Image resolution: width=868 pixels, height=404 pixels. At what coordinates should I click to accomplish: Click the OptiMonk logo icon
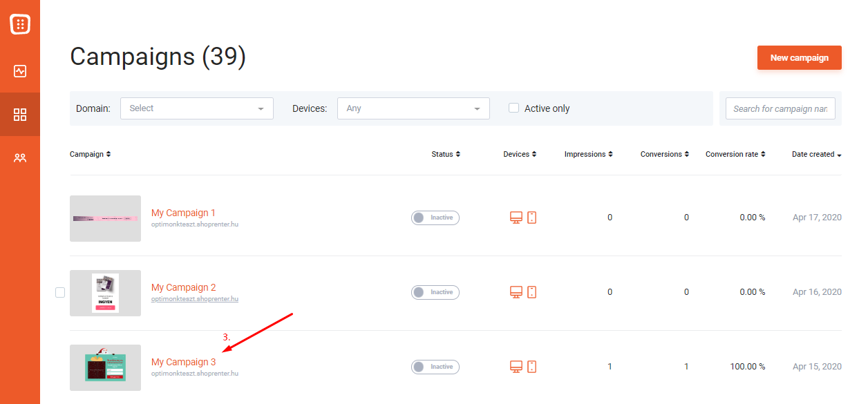pos(20,24)
